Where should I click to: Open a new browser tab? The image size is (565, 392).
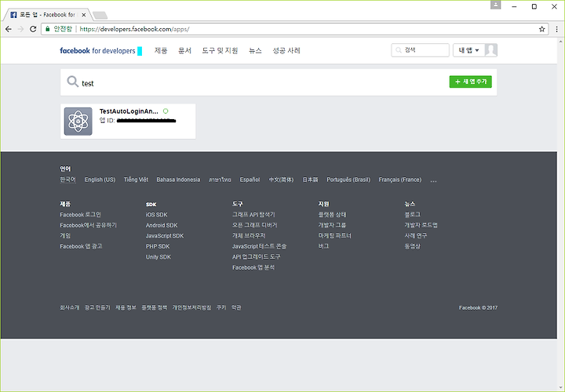click(100, 15)
